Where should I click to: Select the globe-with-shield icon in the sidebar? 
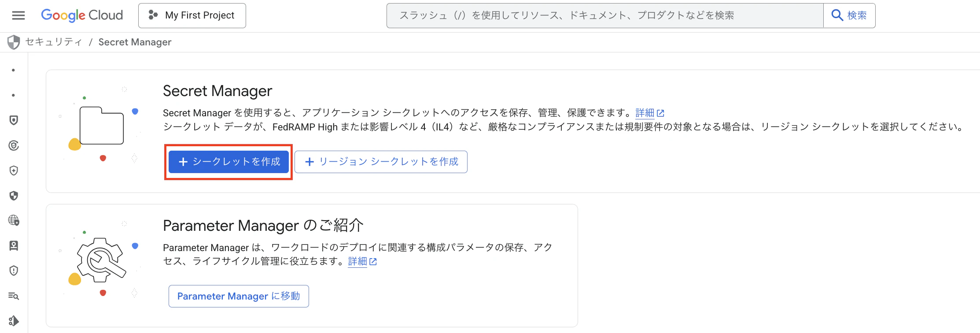tap(13, 221)
